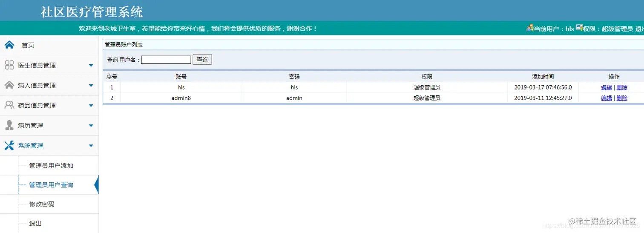The height and width of the screenshot is (233, 644).
Task: Click timestamp 2019-03-11 12:45:27.0
Action: point(543,98)
